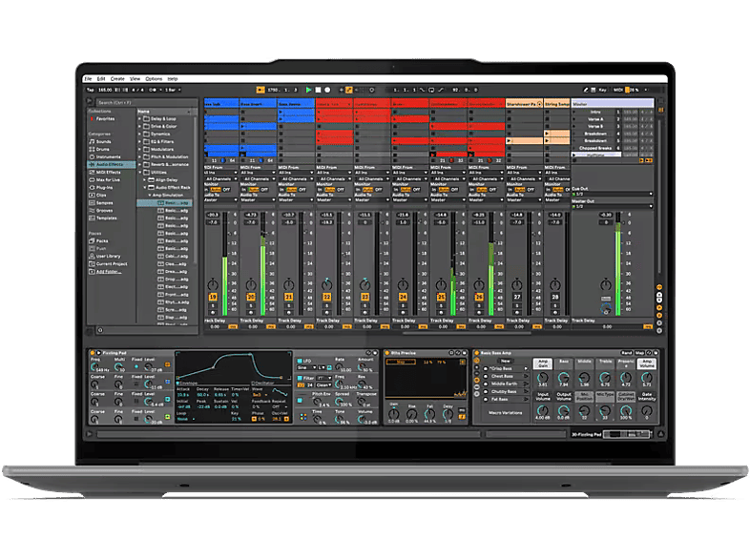Open the Edit menu
This screenshot has height=560, width=750.
coord(101,79)
